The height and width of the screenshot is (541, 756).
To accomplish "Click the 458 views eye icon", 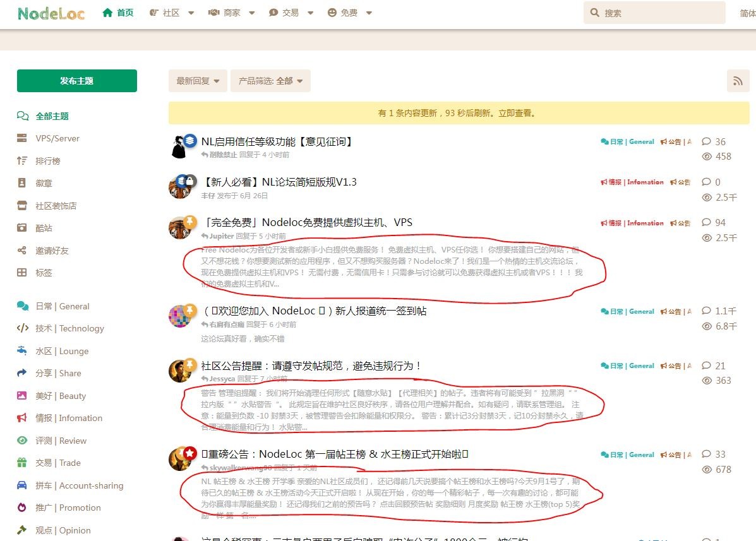I will (707, 156).
